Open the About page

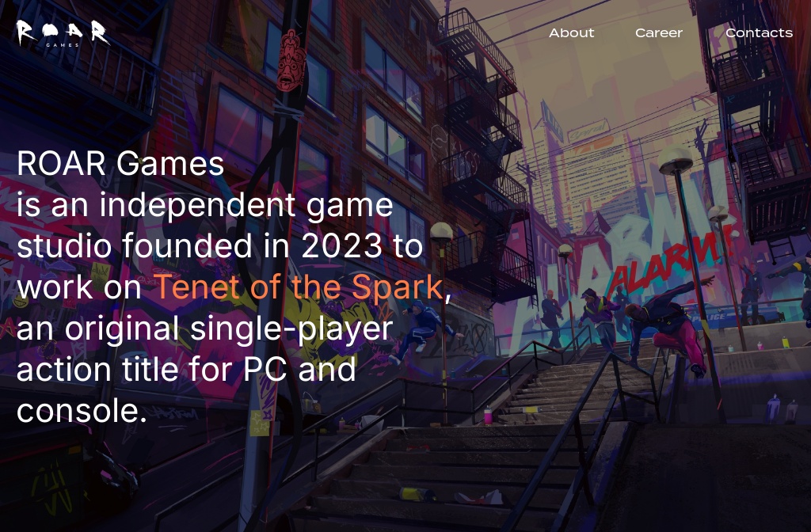tap(571, 32)
